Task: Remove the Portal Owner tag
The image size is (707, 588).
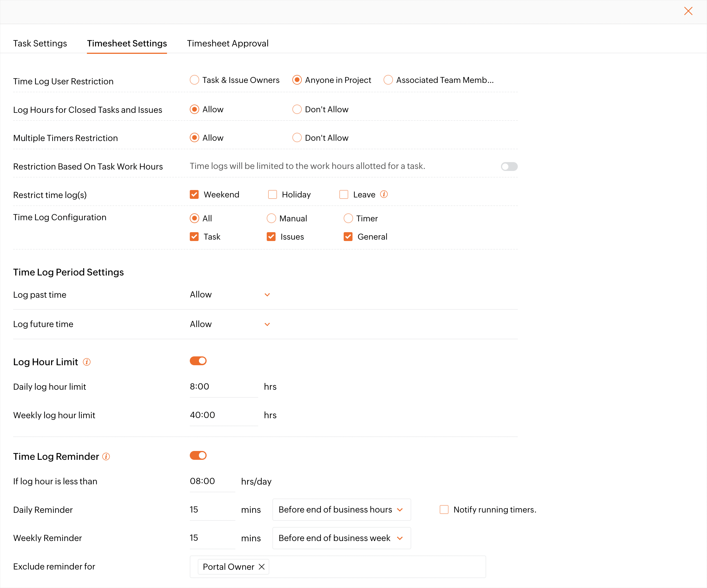Action: [x=262, y=567]
